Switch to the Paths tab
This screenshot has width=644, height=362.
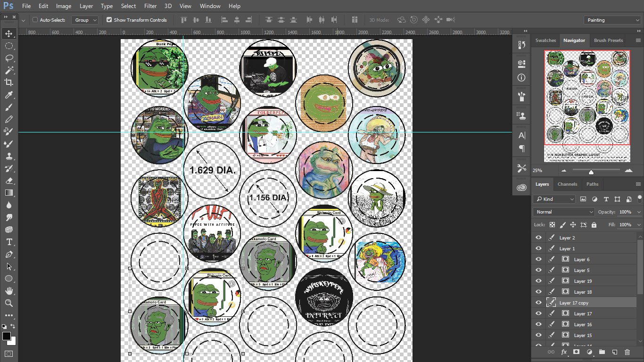pyautogui.click(x=593, y=184)
